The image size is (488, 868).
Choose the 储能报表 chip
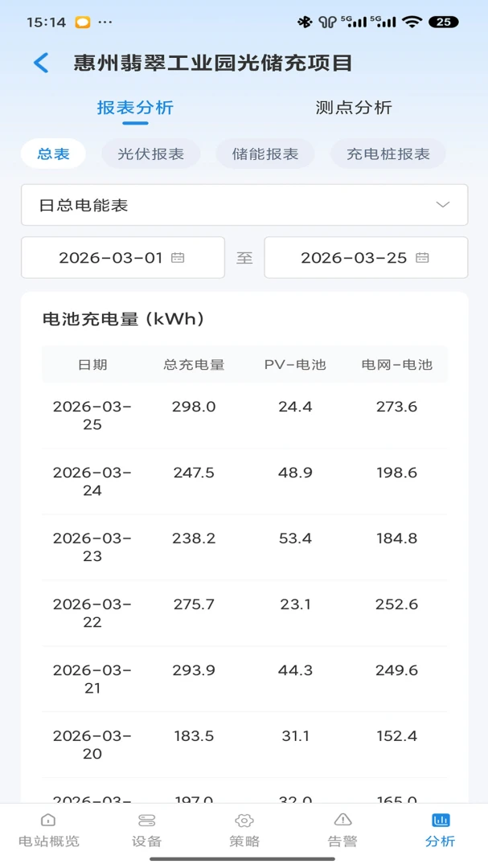pos(265,154)
